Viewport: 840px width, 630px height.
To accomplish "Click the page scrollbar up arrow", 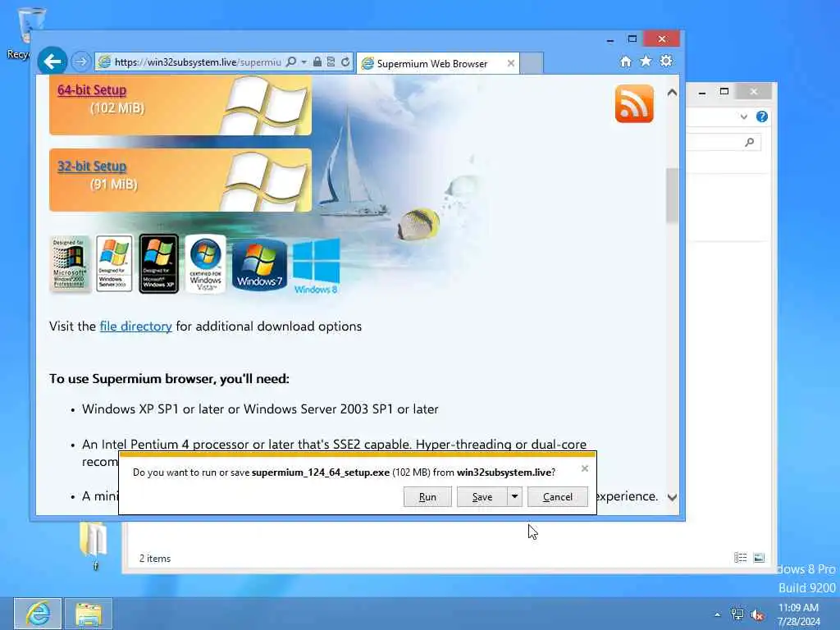I will click(x=672, y=93).
